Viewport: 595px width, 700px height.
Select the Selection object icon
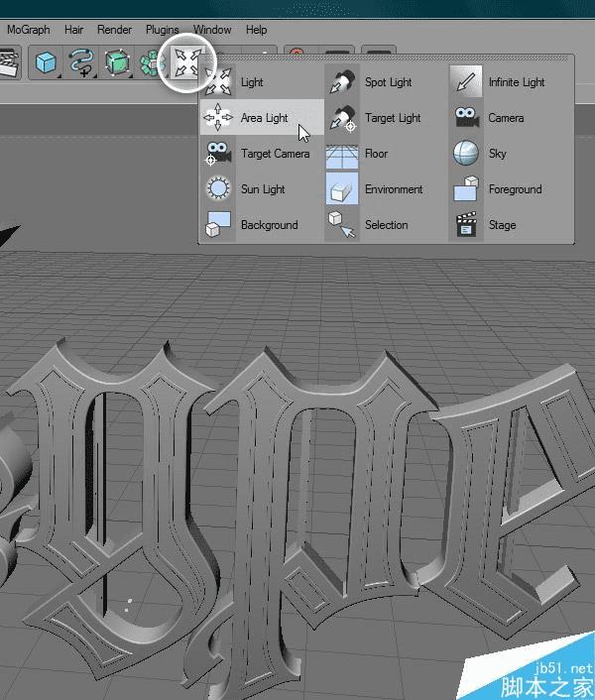click(x=342, y=224)
